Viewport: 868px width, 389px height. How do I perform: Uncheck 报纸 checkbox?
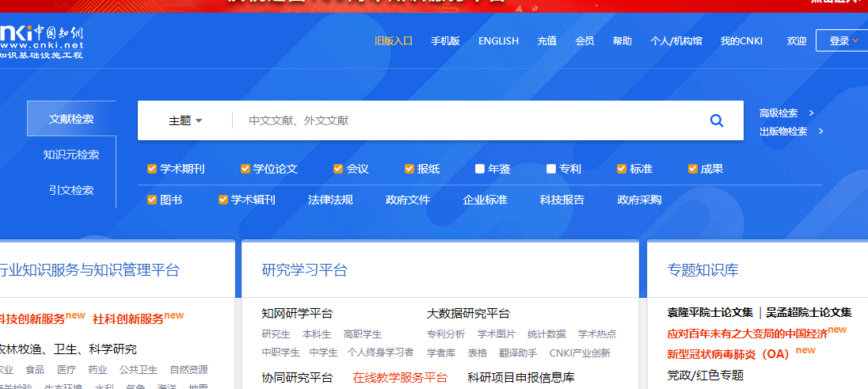pyautogui.click(x=409, y=169)
